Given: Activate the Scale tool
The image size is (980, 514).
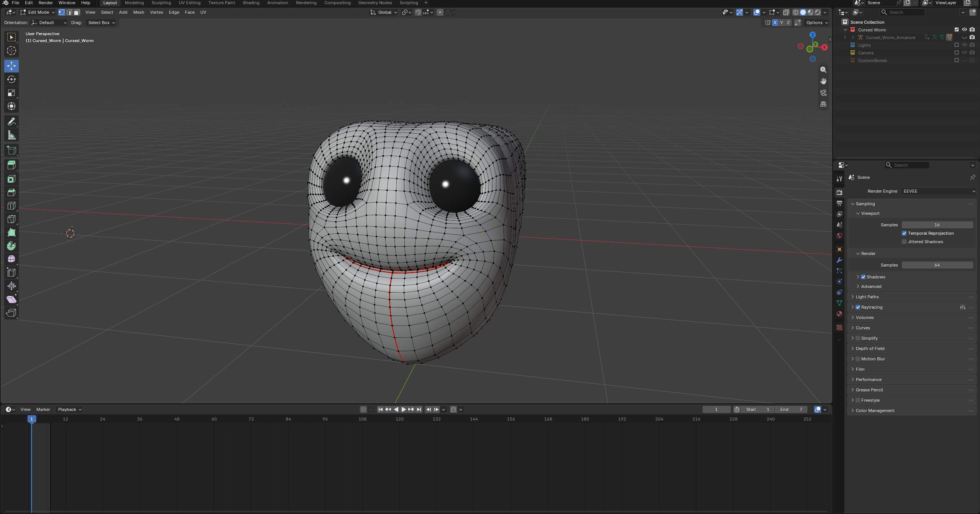Looking at the screenshot, I should (x=11, y=93).
